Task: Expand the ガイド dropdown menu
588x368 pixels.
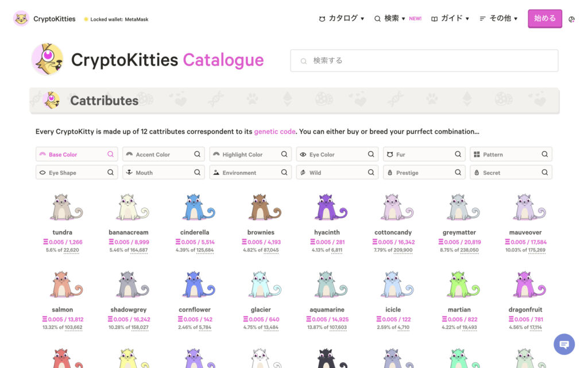Action: [x=450, y=18]
